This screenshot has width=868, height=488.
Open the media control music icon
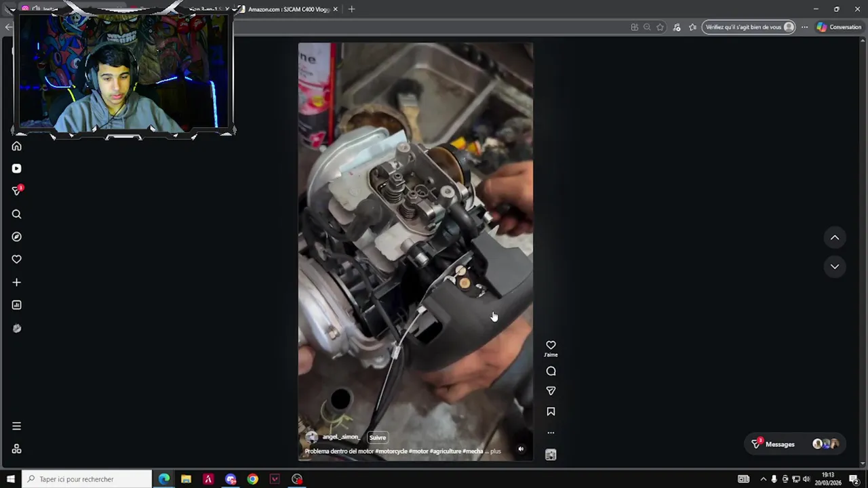coord(677,27)
